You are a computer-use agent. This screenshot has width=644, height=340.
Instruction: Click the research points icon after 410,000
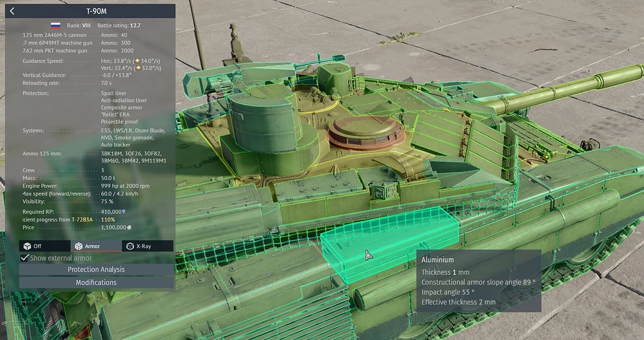124,212
